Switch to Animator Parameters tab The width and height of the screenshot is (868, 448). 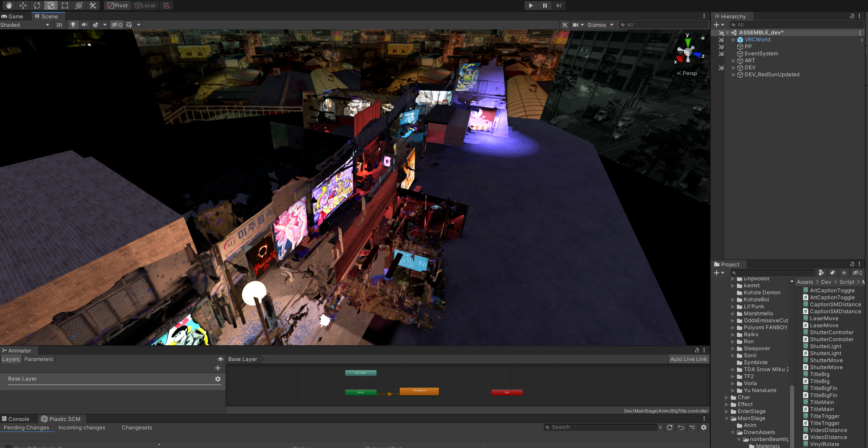(39, 359)
